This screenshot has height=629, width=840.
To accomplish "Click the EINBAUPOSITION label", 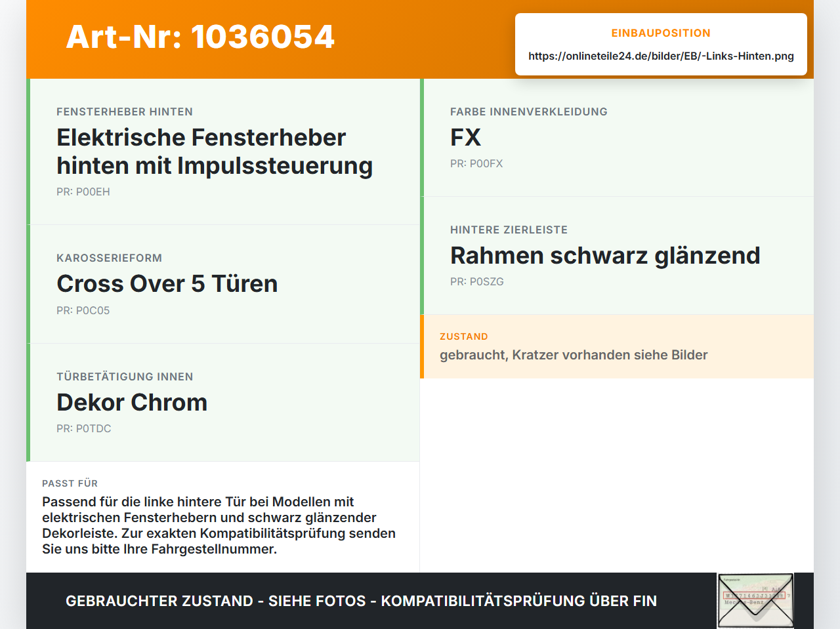I will [661, 33].
